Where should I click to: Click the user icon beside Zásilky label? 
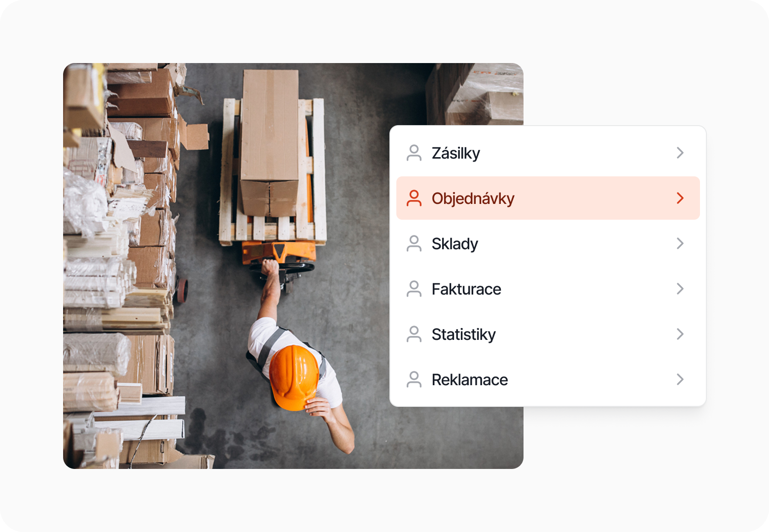(414, 153)
